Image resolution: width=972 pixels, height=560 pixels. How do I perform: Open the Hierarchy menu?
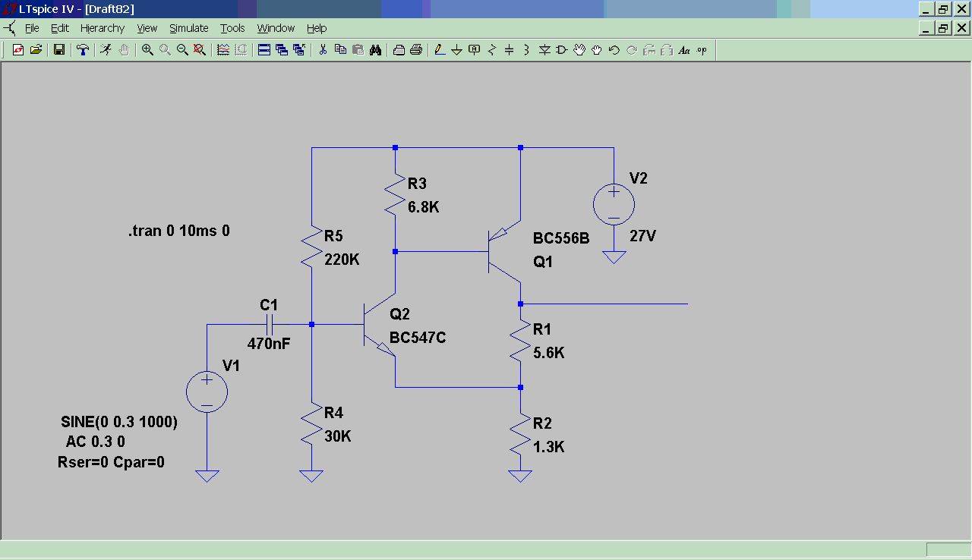pyautogui.click(x=102, y=28)
